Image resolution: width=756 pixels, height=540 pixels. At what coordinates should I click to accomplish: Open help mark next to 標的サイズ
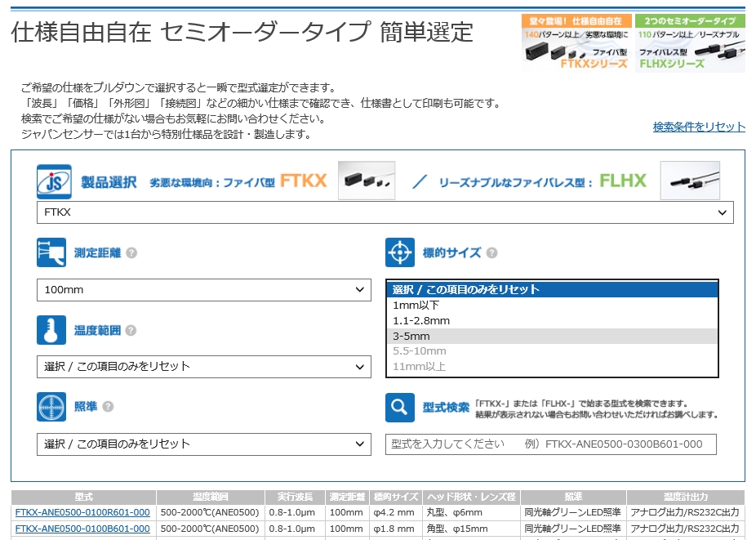(491, 253)
